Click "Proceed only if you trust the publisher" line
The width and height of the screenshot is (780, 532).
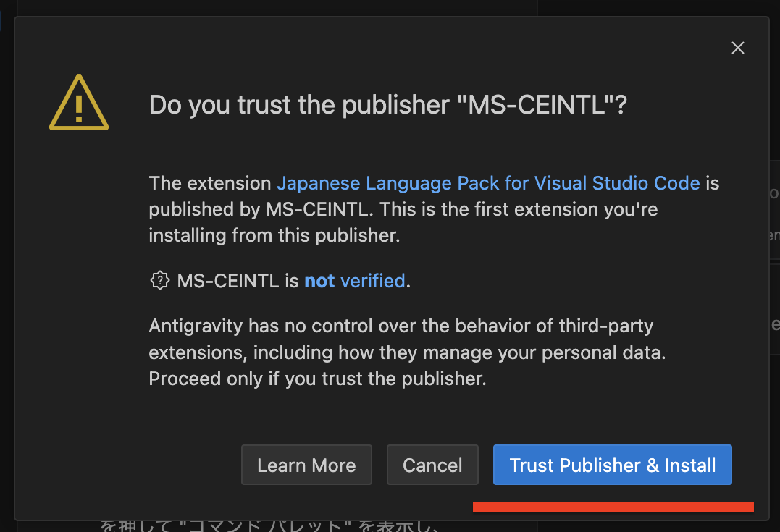click(316, 379)
